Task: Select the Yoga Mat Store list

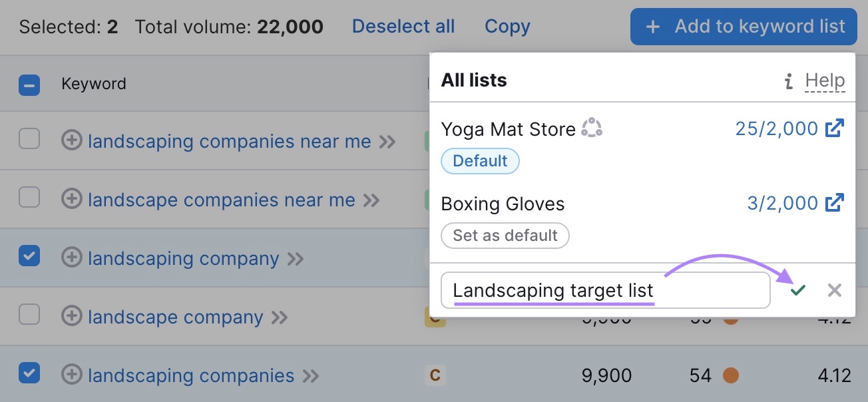Action: (508, 129)
